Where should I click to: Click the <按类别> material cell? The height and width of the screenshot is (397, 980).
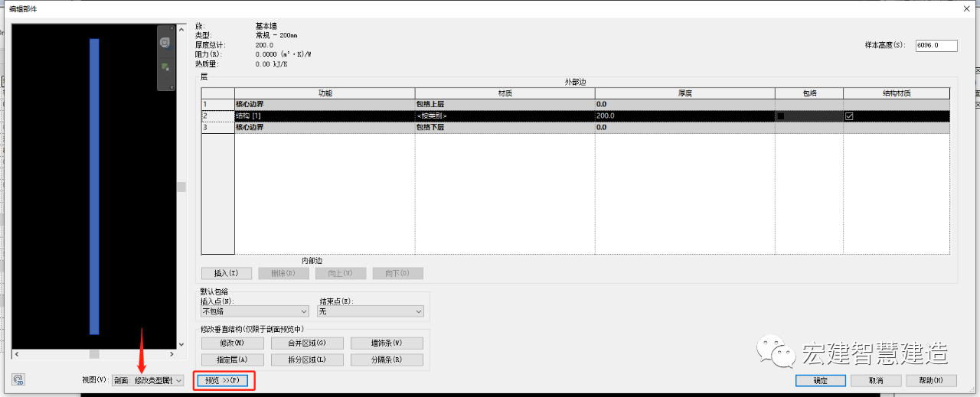[x=505, y=116]
